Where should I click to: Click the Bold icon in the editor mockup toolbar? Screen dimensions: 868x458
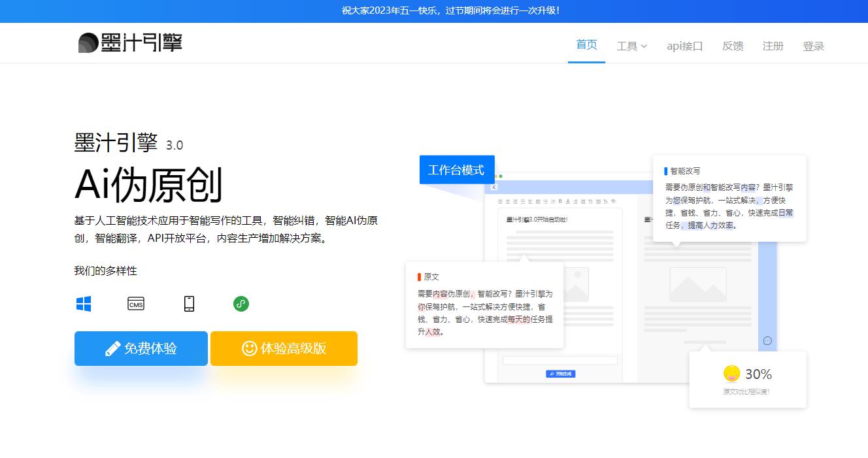560,201
